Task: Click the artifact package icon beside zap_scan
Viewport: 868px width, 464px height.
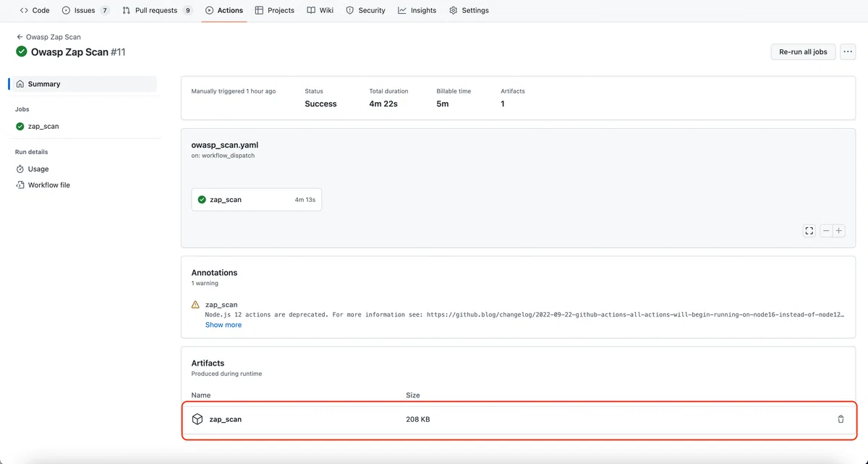Action: point(197,419)
